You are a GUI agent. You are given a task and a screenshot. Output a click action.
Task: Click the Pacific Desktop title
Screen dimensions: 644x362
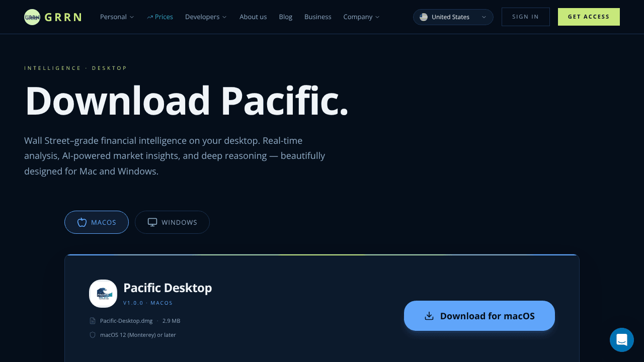[x=168, y=288]
